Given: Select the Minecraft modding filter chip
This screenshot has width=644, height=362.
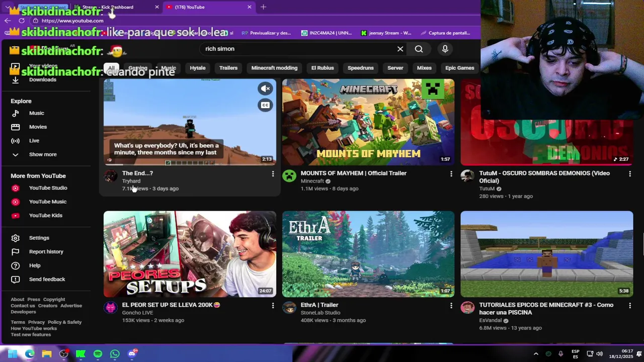Looking at the screenshot, I should (x=274, y=68).
